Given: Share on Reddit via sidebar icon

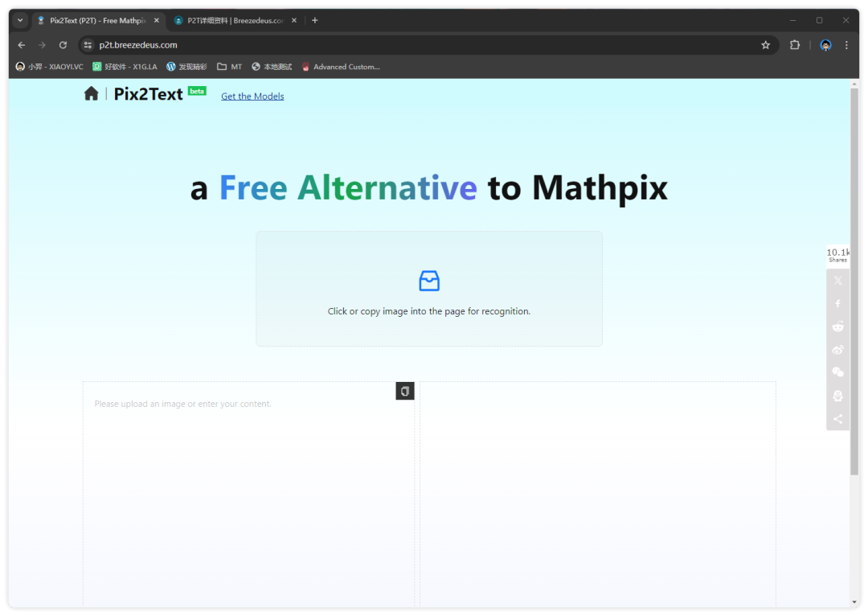Looking at the screenshot, I should tap(838, 326).
